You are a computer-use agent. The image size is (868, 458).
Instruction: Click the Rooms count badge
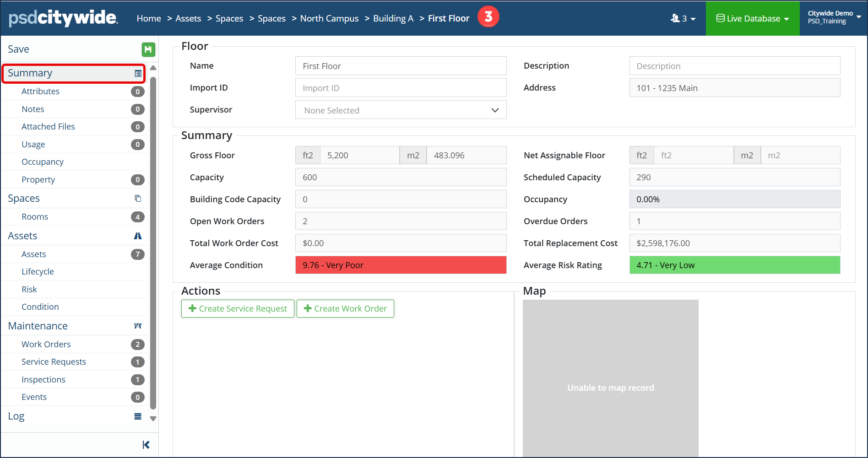[x=138, y=217]
